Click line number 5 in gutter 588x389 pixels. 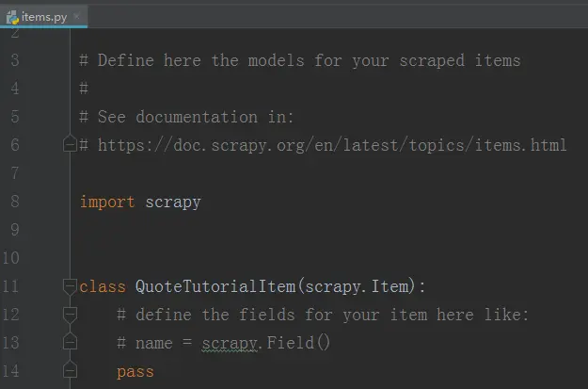pyautogui.click(x=15, y=117)
